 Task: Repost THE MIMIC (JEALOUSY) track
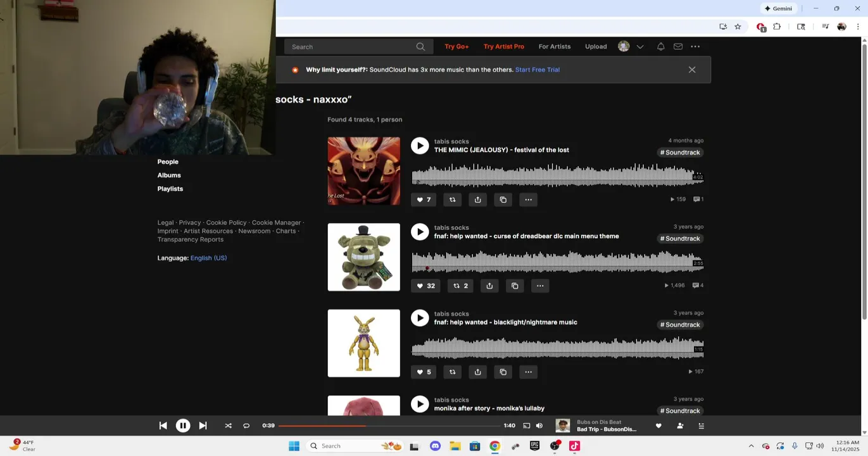[x=452, y=199]
